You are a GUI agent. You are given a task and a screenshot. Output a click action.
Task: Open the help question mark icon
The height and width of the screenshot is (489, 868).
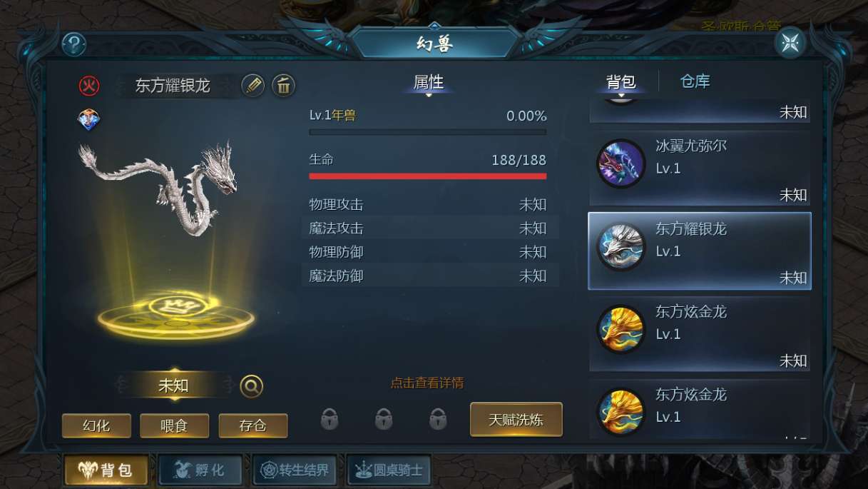coord(74,44)
